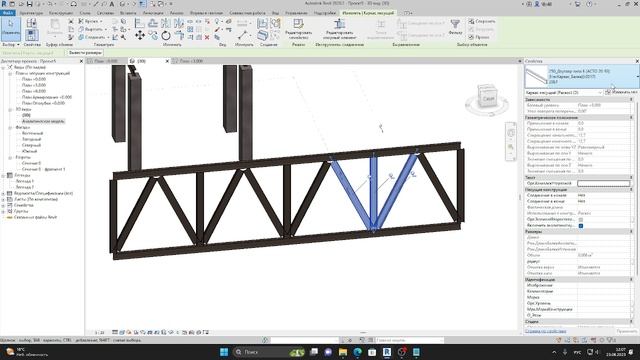This screenshot has height=360, width=640.
Task: Click the red Delete X icon
Action: (x=207, y=37)
